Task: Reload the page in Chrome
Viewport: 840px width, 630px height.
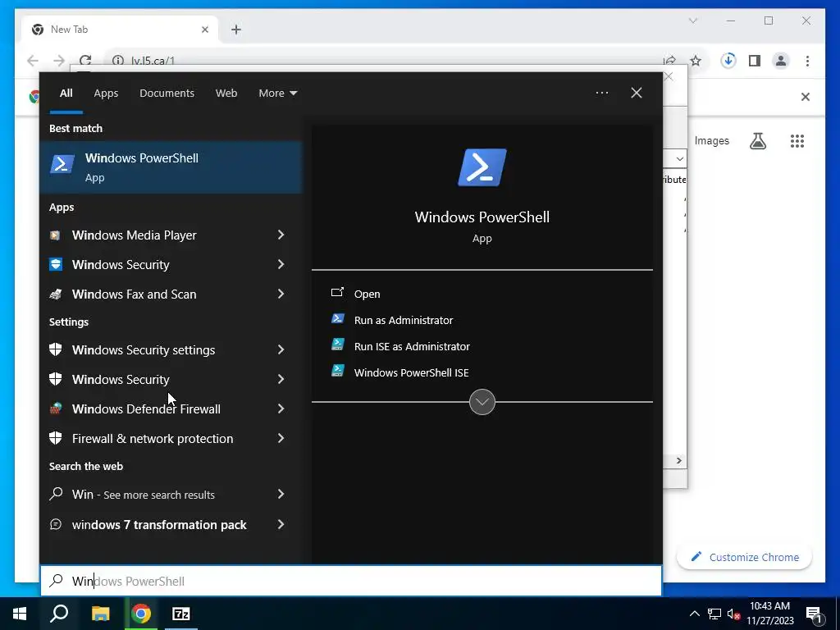Action: tap(85, 61)
